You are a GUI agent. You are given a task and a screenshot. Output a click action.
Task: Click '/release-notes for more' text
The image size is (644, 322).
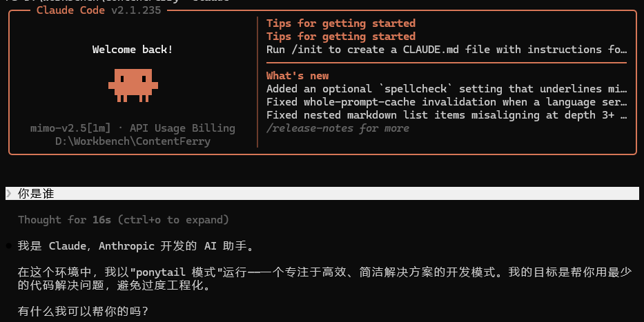(x=338, y=128)
